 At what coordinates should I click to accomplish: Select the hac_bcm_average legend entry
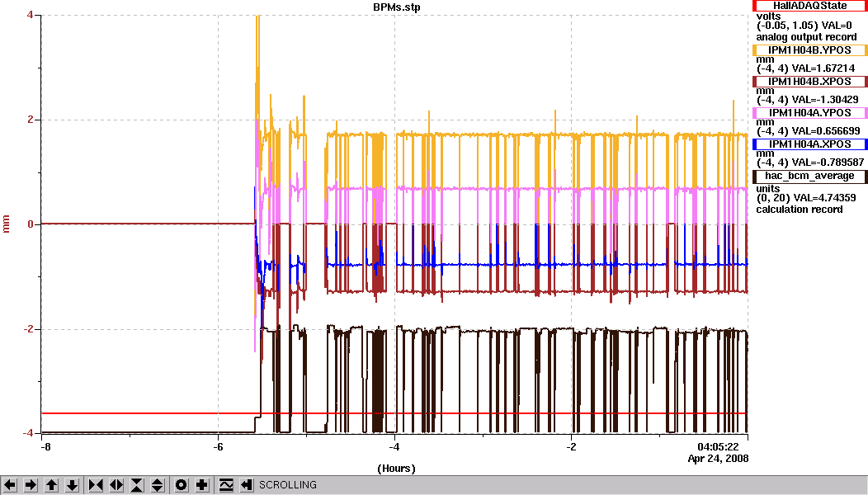point(810,176)
